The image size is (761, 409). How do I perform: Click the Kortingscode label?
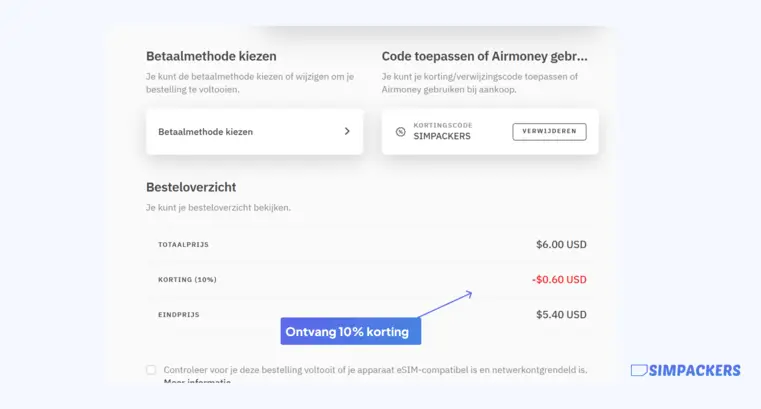coord(443,125)
